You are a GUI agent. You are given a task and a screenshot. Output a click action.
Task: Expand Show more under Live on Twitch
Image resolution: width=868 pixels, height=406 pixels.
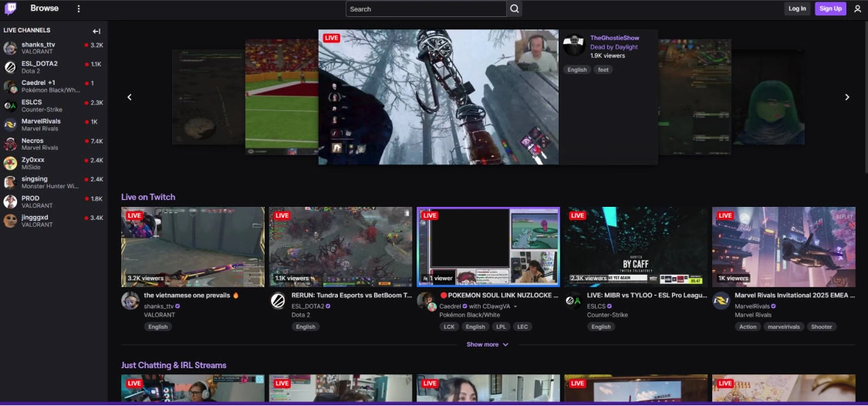[x=487, y=344]
